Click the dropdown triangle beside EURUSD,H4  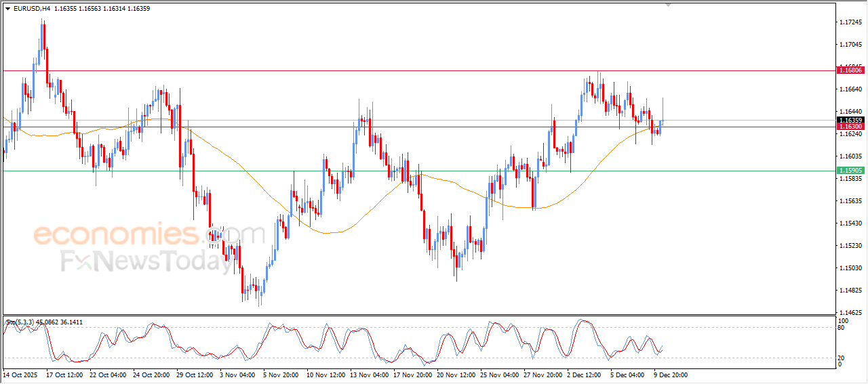7,9
